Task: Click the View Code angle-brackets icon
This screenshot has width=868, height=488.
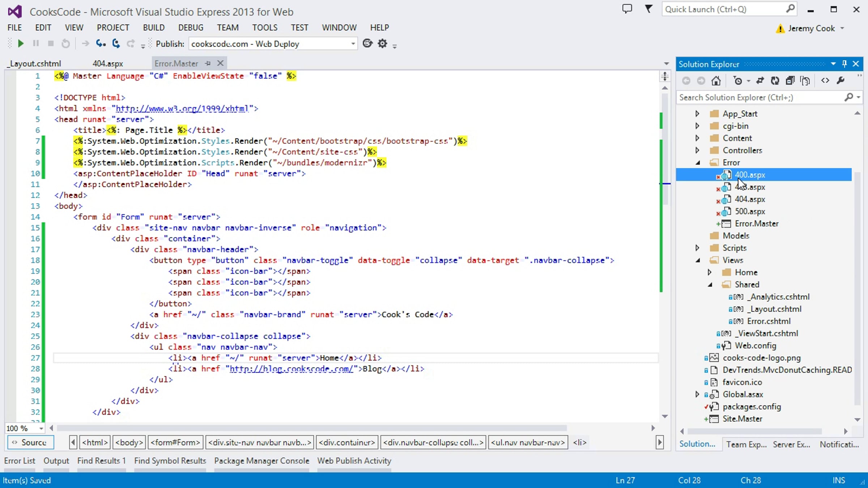Action: click(825, 81)
